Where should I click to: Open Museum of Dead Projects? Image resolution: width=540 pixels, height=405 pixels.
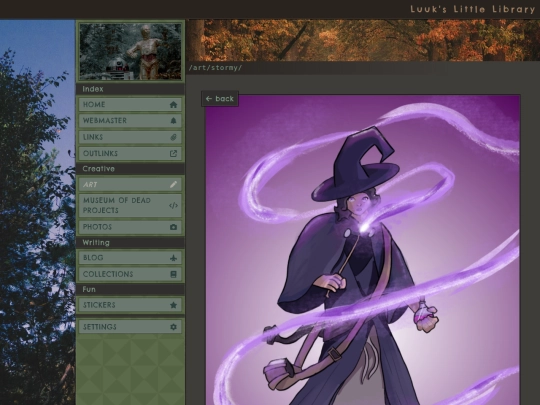point(130,206)
